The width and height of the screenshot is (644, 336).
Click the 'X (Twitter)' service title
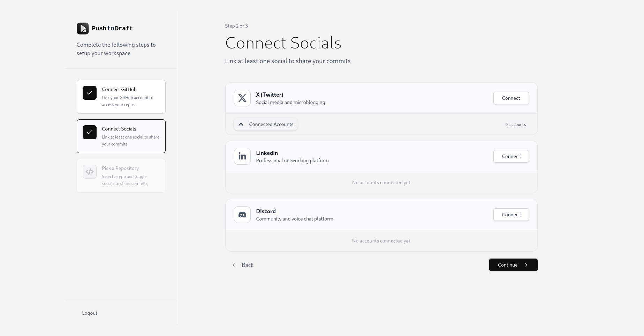pos(270,95)
